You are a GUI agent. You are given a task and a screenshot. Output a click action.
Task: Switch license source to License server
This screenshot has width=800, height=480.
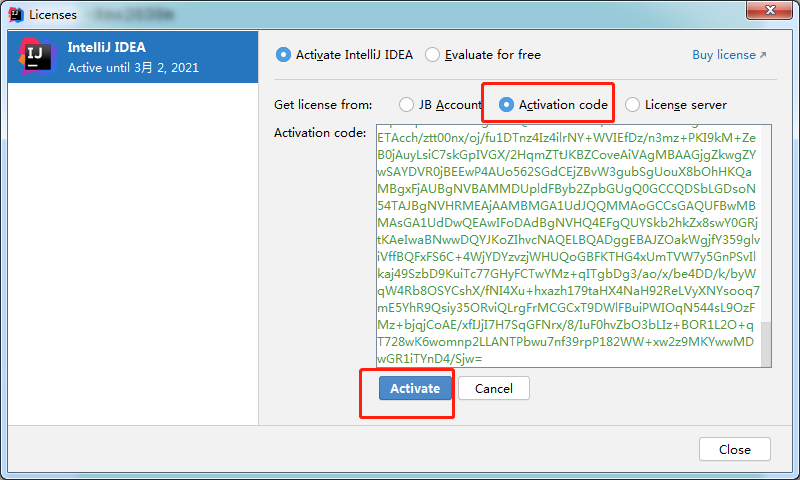(632, 104)
